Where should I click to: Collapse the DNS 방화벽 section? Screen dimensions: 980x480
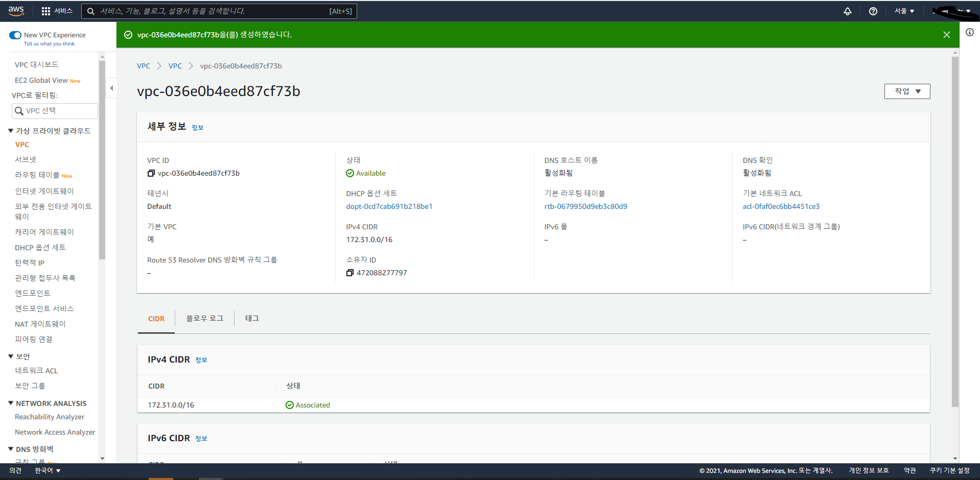point(11,449)
